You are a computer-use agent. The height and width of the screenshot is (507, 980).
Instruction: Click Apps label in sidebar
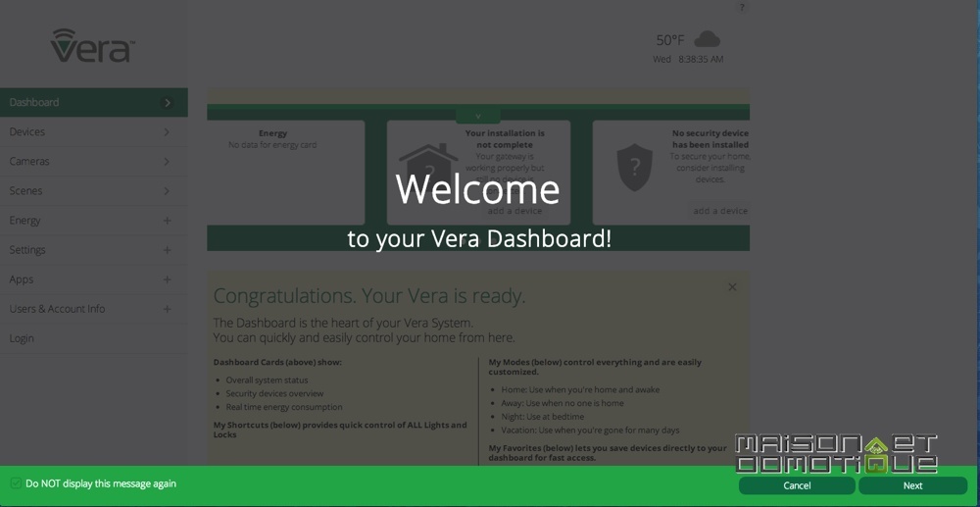point(22,279)
